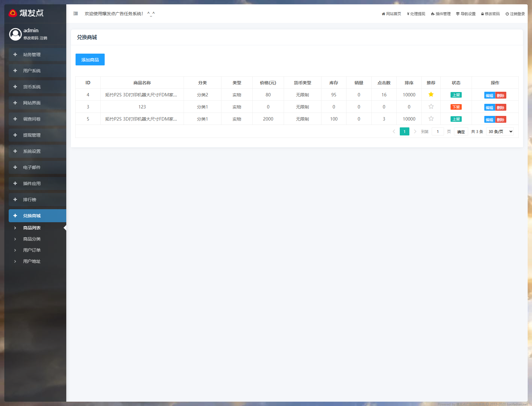Toggle the recommend star for product ID 4
The height and width of the screenshot is (406, 532).
coord(431,95)
